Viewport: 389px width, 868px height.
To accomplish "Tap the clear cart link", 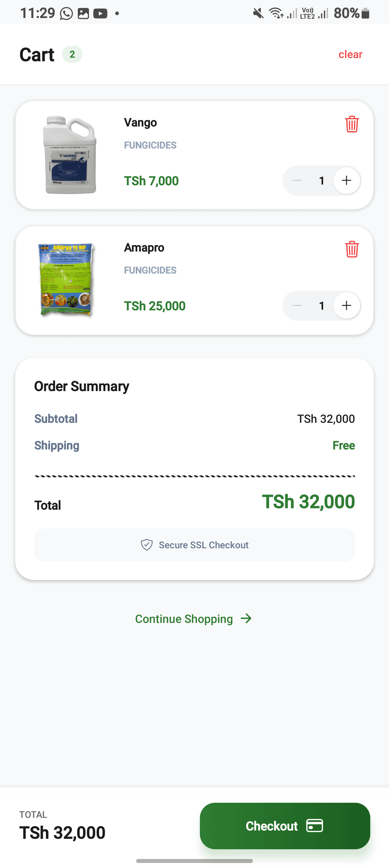I will [350, 54].
